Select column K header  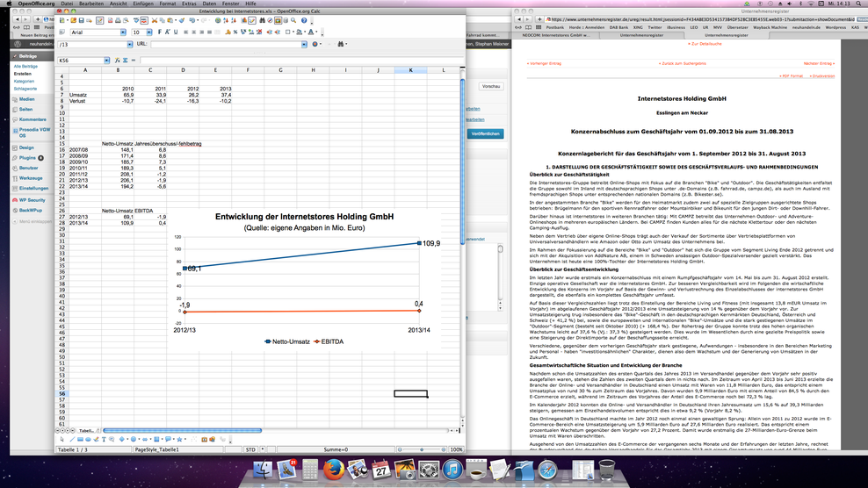click(411, 70)
